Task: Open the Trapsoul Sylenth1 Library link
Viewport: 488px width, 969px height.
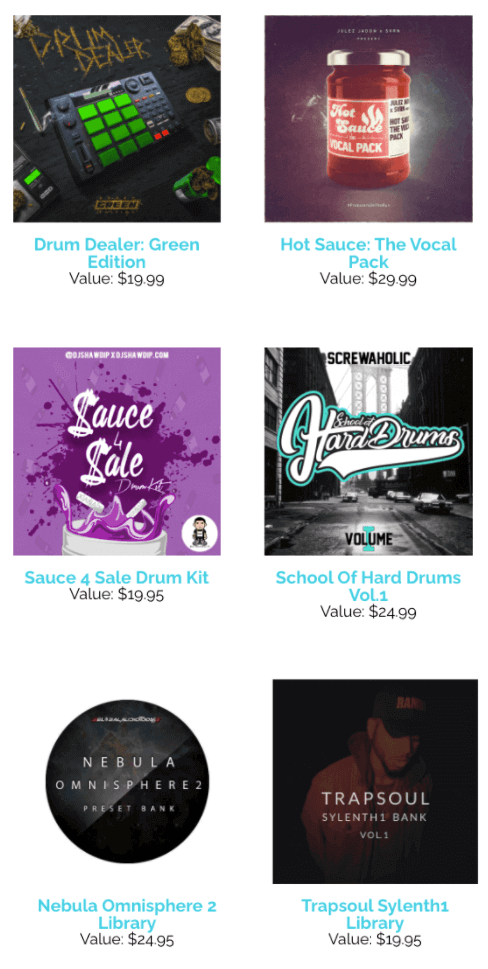Action: click(375, 914)
